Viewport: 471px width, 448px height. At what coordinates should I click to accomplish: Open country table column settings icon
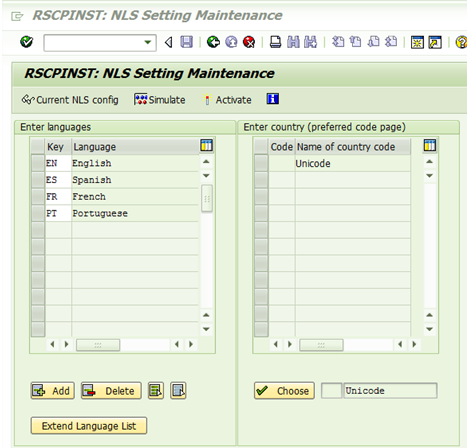430,146
